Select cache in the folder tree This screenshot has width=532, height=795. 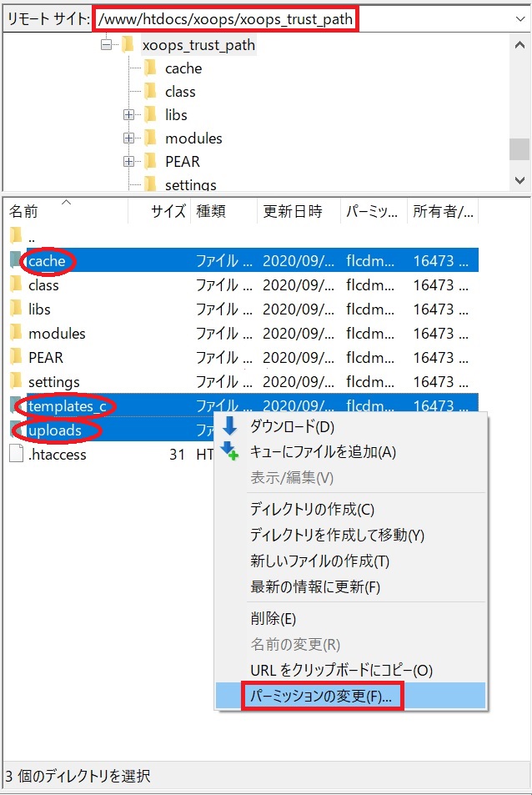[x=183, y=68]
